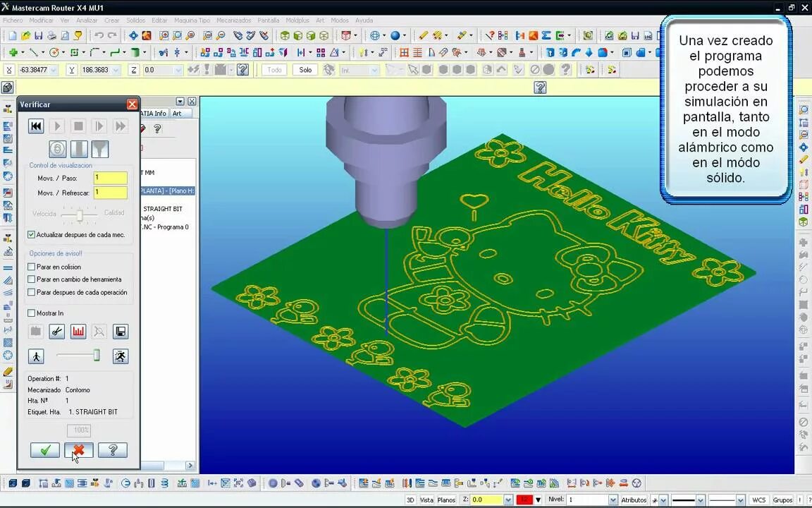The height and width of the screenshot is (508, 812).
Task: Open help from Verificar dialog question button
Action: (112, 450)
